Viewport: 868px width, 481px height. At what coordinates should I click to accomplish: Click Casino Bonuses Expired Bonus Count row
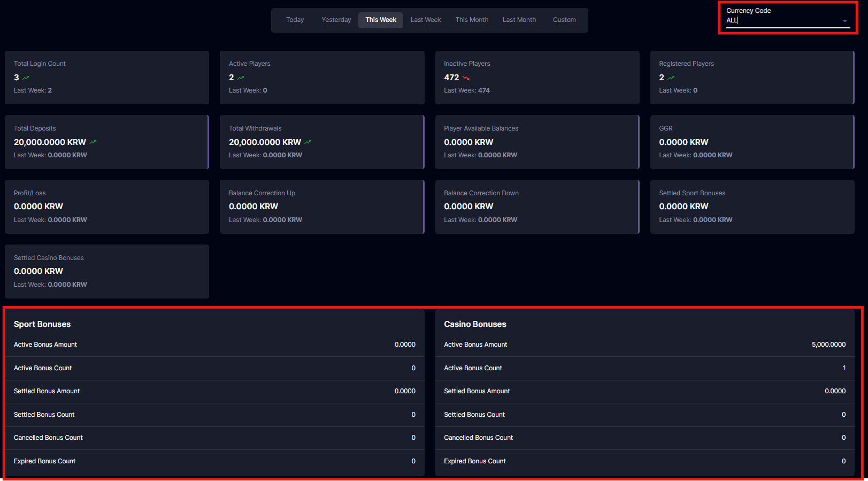tap(645, 461)
